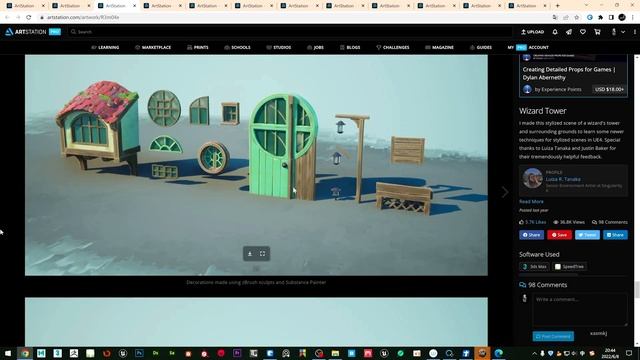
Task: Open the Studios menu
Action: coord(279,47)
